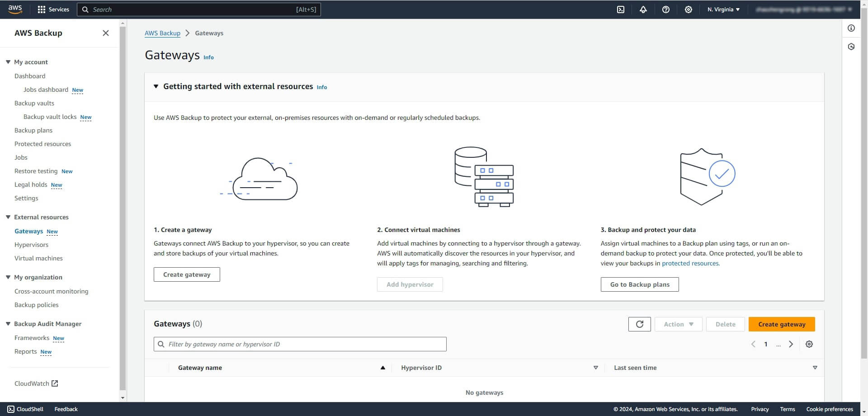Go to Backup vault locks
Viewport: 868px width, 416px height.
click(x=50, y=117)
